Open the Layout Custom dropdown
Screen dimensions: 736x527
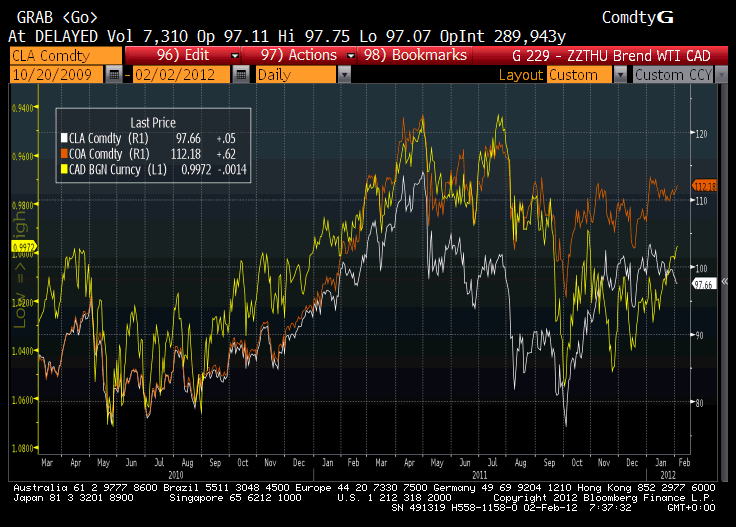click(x=580, y=75)
